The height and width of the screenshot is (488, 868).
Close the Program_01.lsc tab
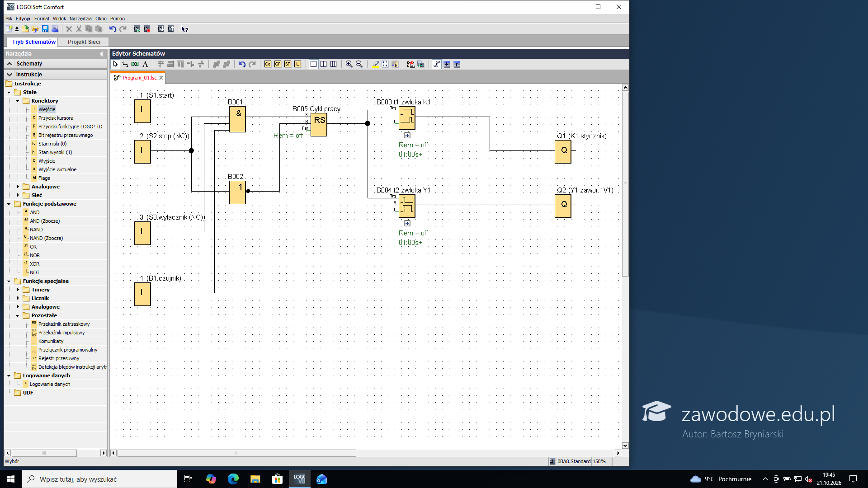coord(161,78)
